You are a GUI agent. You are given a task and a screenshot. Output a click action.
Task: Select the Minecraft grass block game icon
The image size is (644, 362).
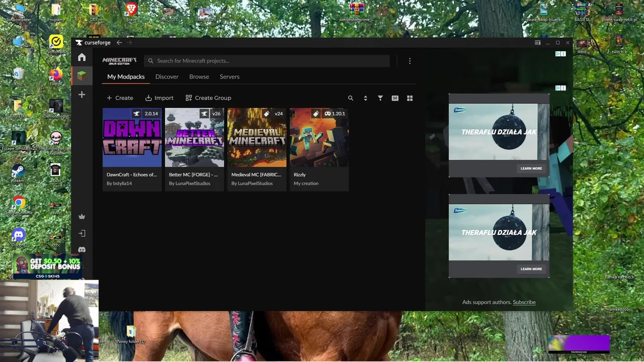pos(82,75)
